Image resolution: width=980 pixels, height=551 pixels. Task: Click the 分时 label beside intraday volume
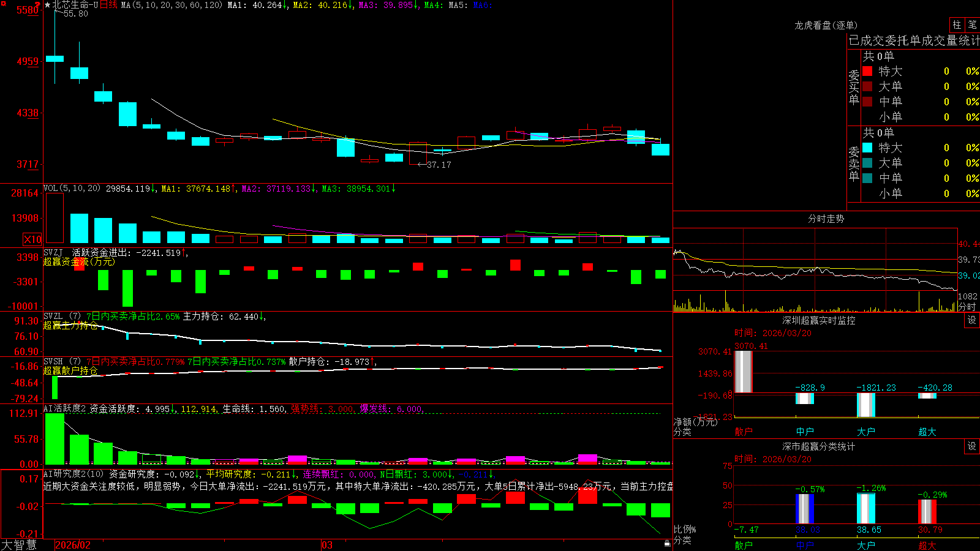coord(967,307)
